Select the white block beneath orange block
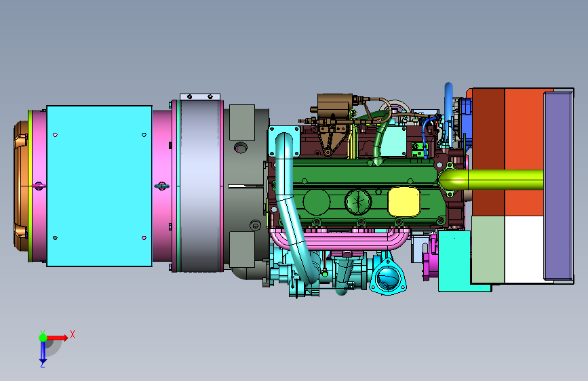The image size is (588, 381). pyautogui.click(x=524, y=249)
